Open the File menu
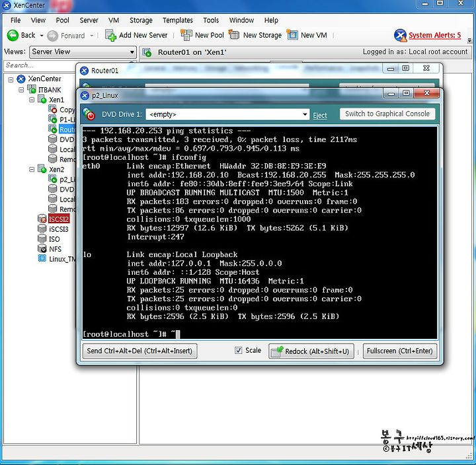This screenshot has height=465, width=476. [x=15, y=20]
